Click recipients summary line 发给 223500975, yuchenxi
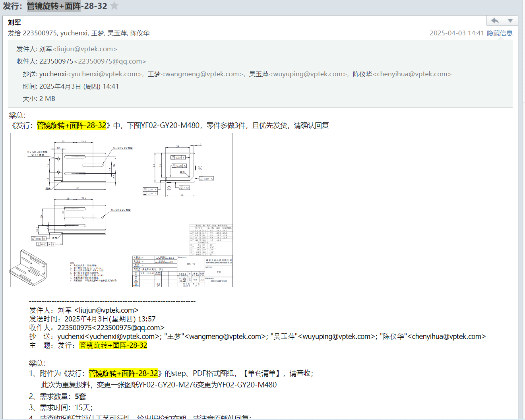 click(79, 33)
